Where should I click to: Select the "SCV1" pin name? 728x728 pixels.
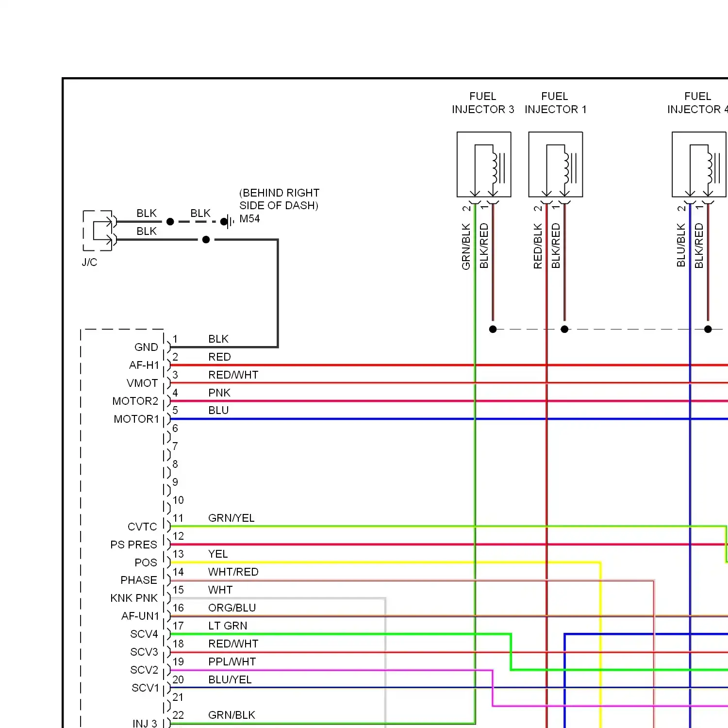coord(145,688)
